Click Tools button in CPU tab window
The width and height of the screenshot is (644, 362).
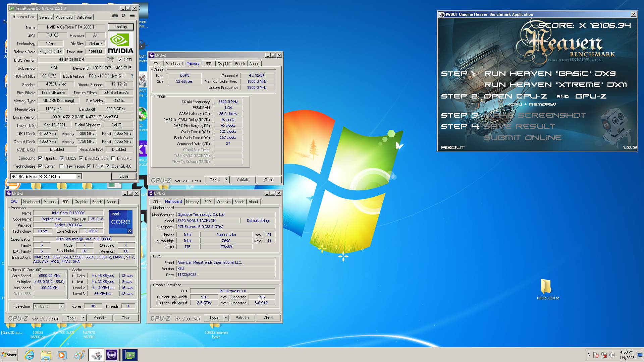71,318
